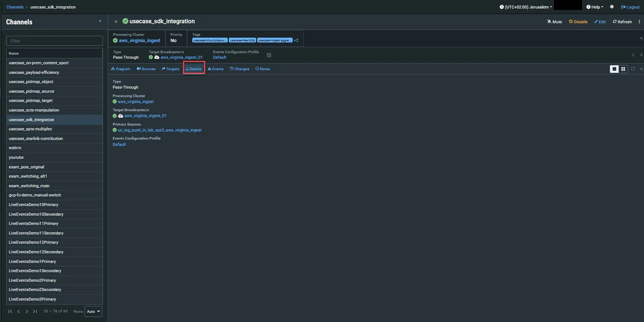Screen dimensions: 644x322
Task: Go to Channels in the breadcrumb
Action: [15, 7]
